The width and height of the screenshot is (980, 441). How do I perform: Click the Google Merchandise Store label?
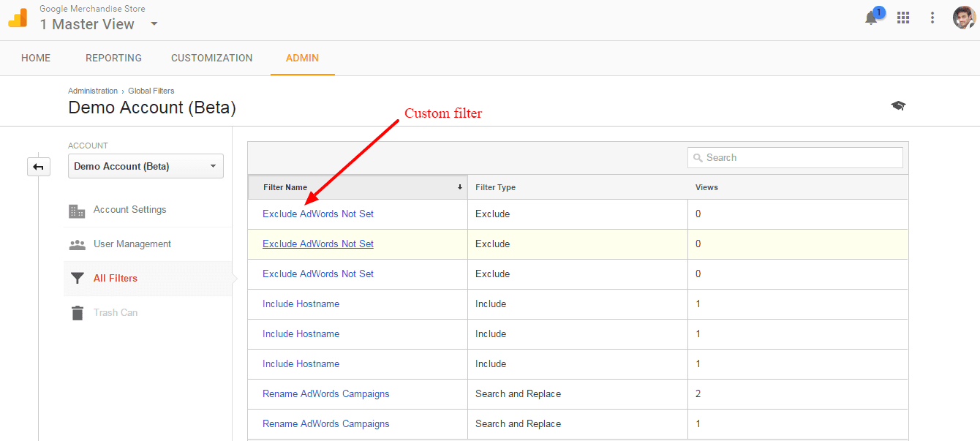(x=92, y=9)
